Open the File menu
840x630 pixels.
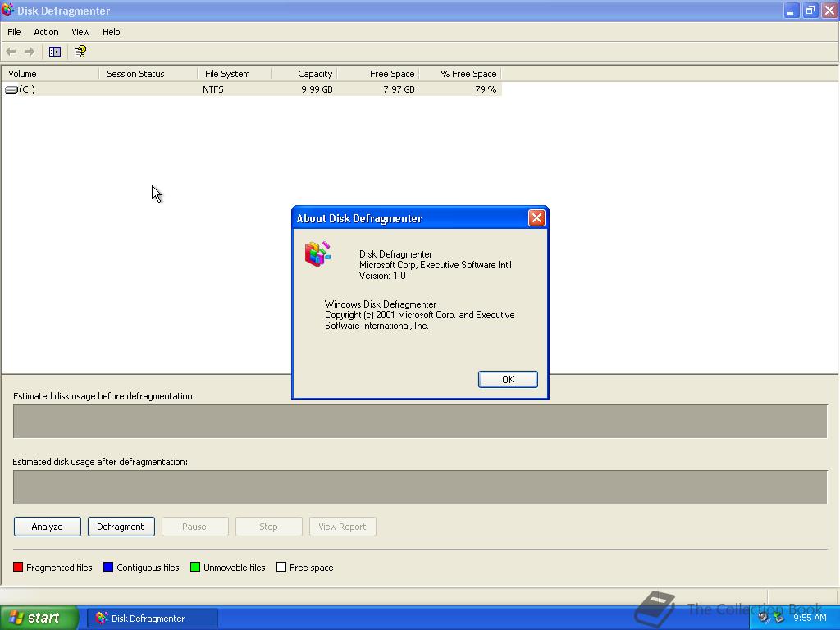14,32
